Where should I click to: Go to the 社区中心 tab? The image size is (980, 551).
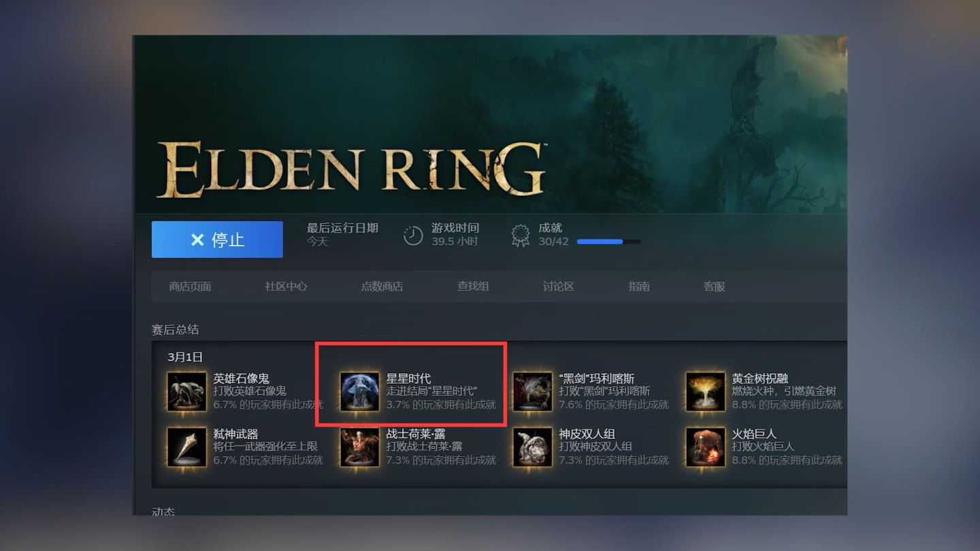click(286, 286)
